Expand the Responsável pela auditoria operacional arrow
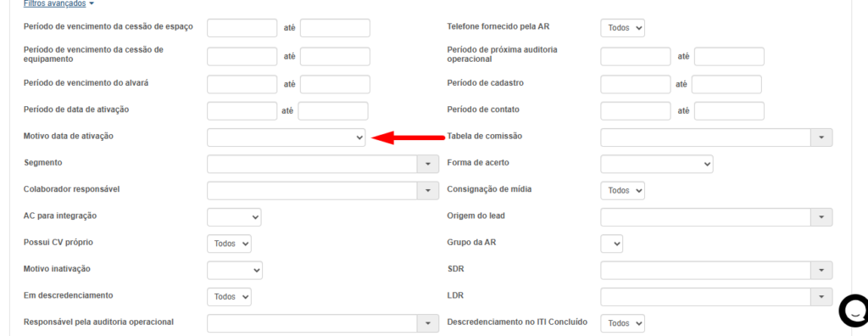The image size is (868, 336). 427,324
